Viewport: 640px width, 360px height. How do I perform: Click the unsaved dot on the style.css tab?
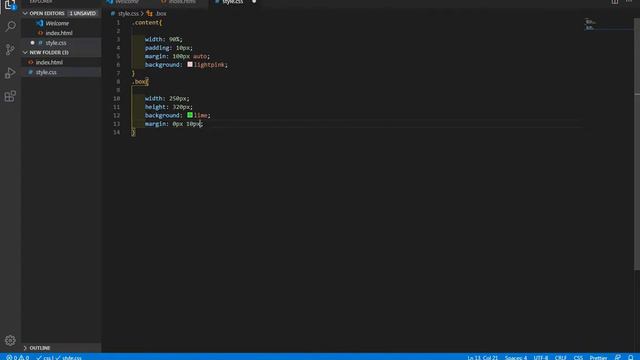point(254,2)
